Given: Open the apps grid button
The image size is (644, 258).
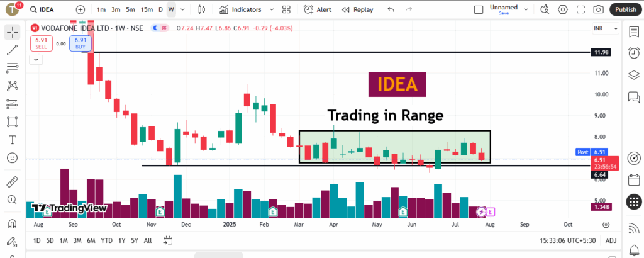Looking at the screenshot, I should coord(634,201).
